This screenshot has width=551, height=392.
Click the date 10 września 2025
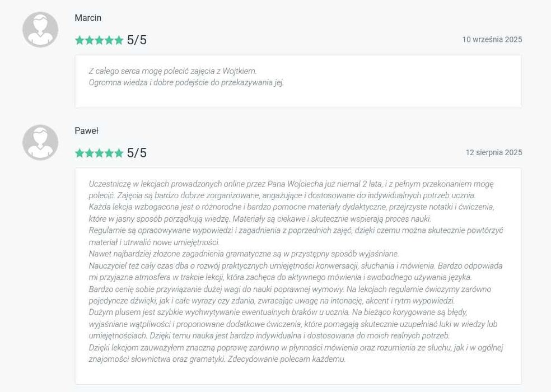[x=492, y=40]
